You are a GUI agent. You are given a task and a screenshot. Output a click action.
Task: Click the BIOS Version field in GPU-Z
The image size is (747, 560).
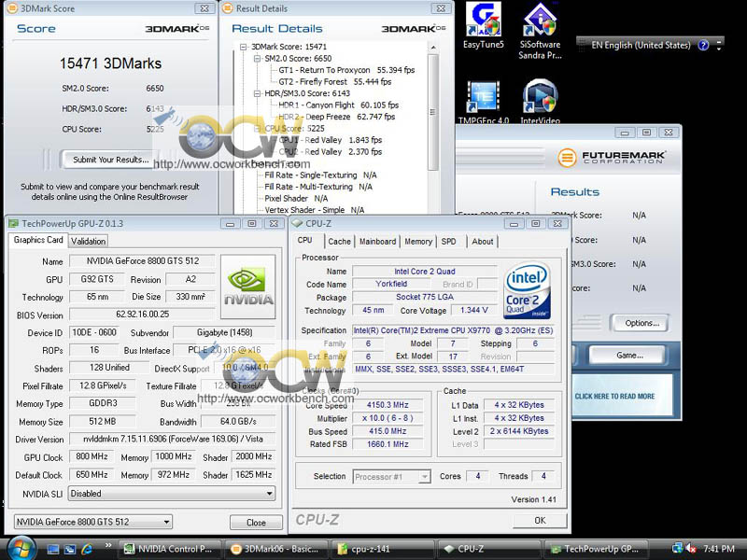[142, 315]
